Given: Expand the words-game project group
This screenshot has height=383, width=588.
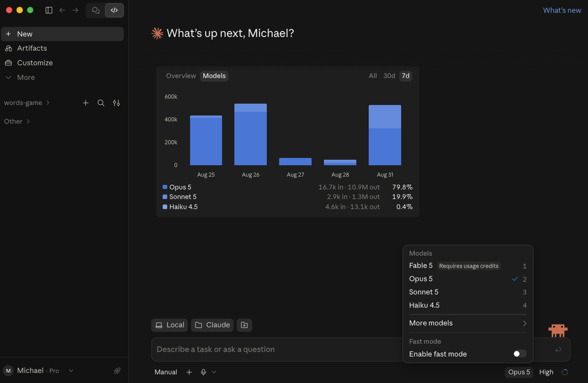Looking at the screenshot, I should click(x=27, y=103).
